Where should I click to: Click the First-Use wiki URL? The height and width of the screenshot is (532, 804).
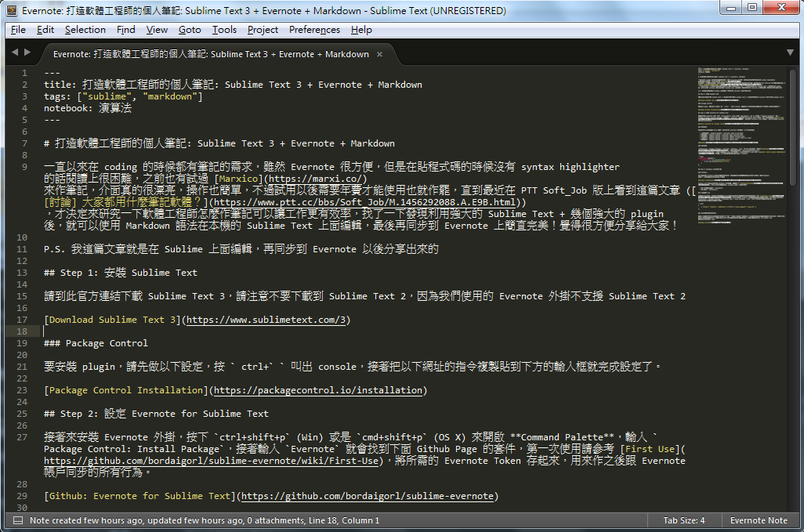[212, 461]
